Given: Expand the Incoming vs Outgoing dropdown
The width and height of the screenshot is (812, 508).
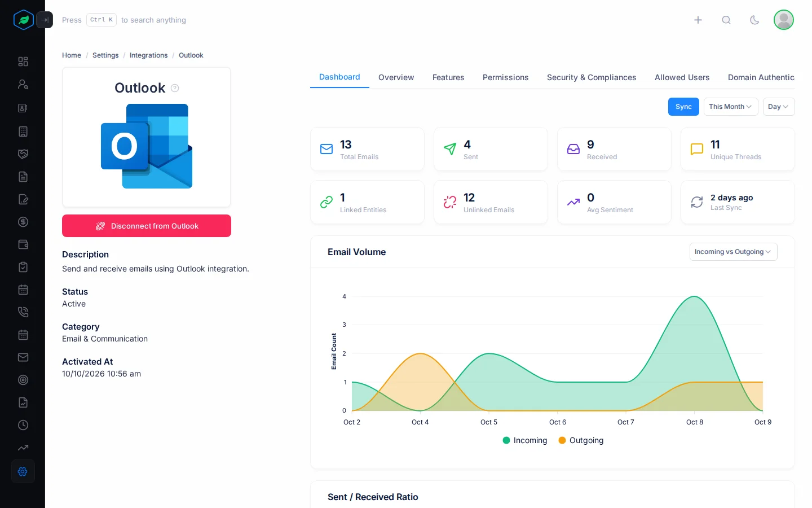Looking at the screenshot, I should 733,252.
